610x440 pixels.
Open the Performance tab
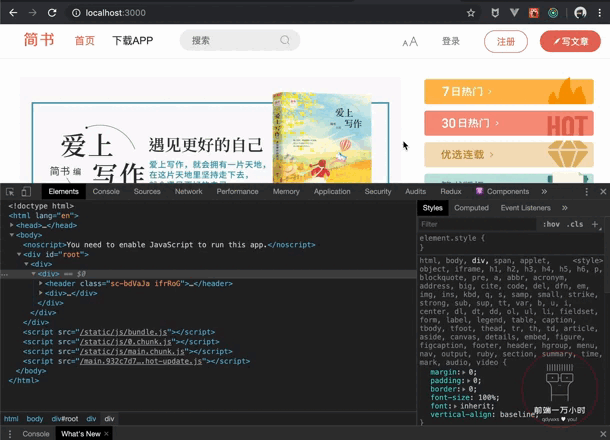click(x=237, y=191)
